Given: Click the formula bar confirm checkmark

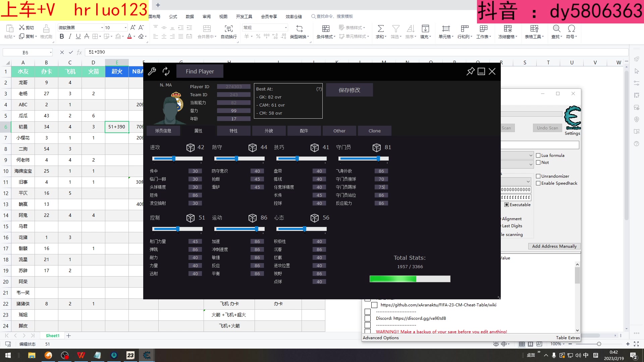Looking at the screenshot, I should pyautogui.click(x=71, y=52).
